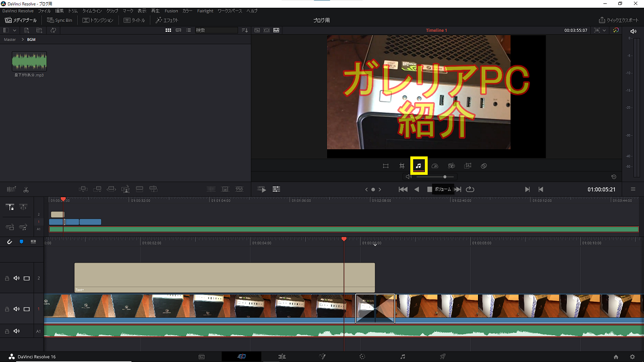Click the media pool 検索 search field

[x=216, y=30]
